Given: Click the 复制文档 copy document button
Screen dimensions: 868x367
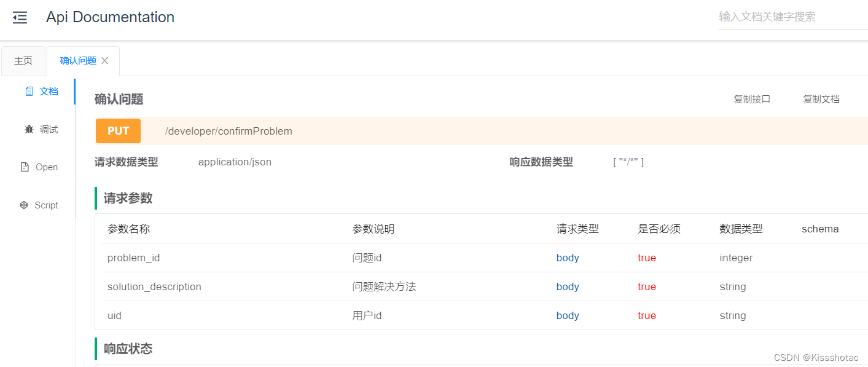Looking at the screenshot, I should pos(821,98).
